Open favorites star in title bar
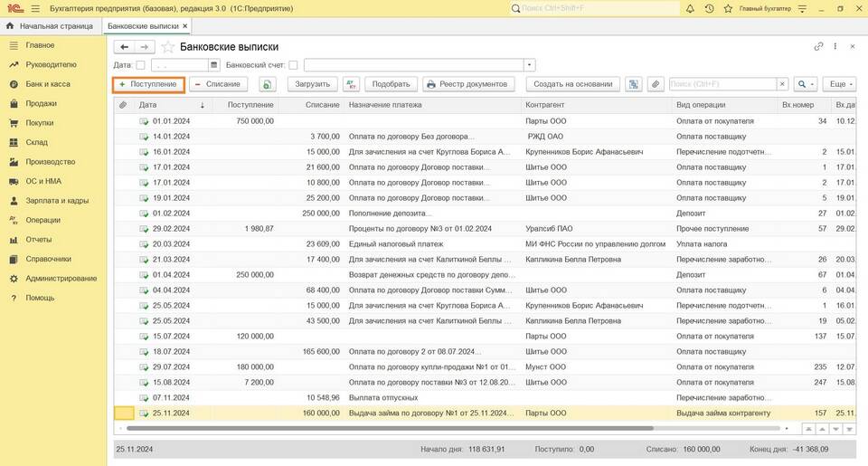This screenshot has height=466, width=868. pyautogui.click(x=728, y=9)
